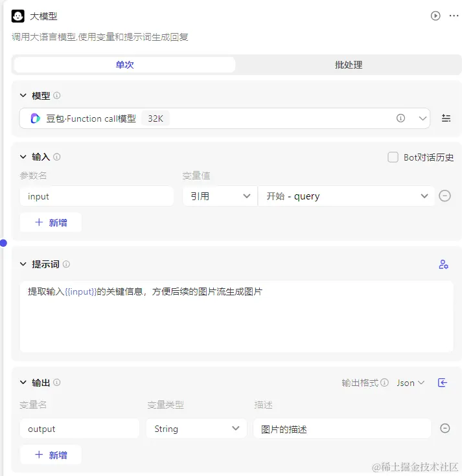Open the three-dot more options menu
The width and height of the screenshot is (462, 476).
point(454,16)
